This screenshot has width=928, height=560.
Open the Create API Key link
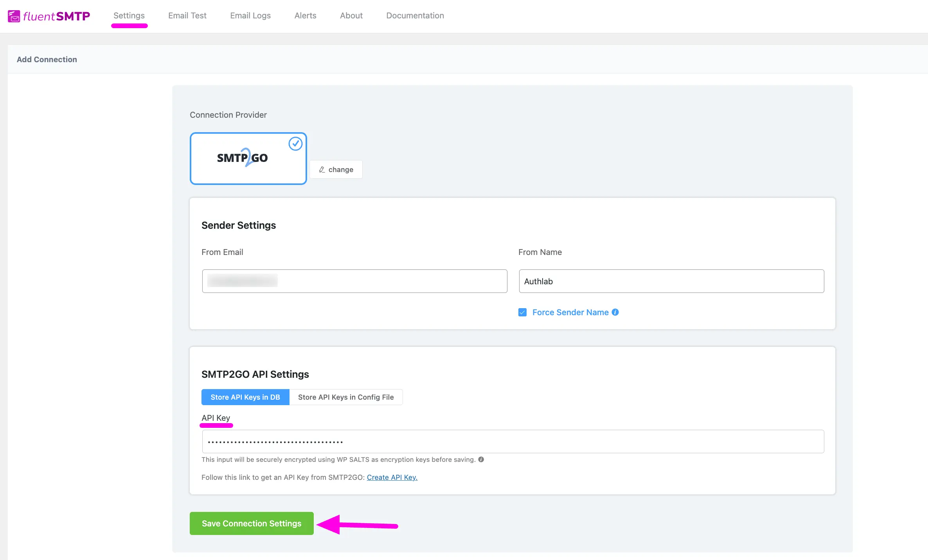(392, 477)
